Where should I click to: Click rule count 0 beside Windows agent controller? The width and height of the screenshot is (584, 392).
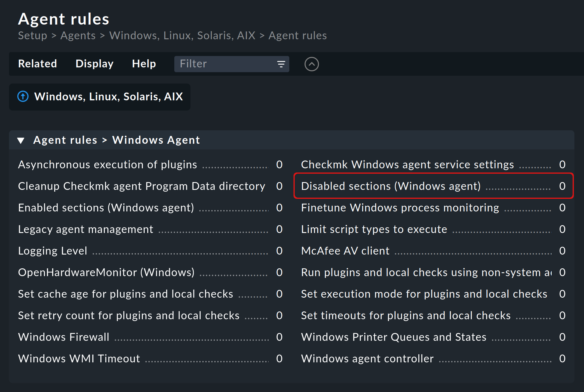pos(562,359)
